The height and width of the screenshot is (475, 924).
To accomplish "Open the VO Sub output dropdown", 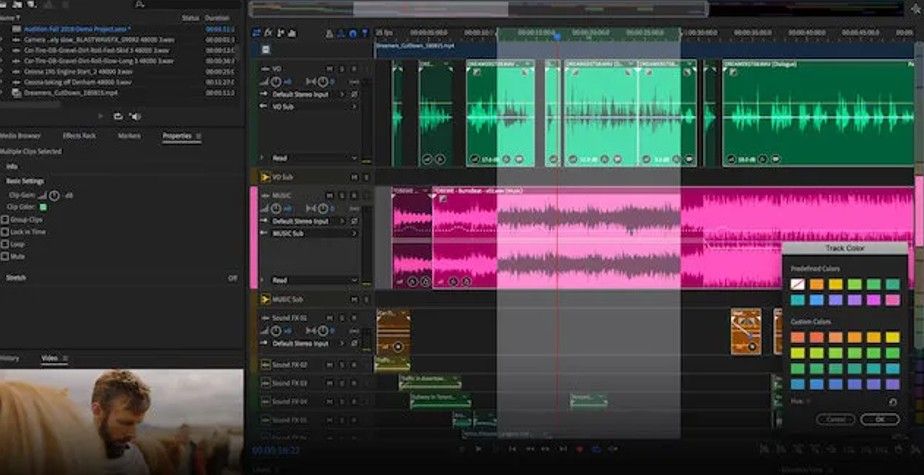I will coord(314,107).
